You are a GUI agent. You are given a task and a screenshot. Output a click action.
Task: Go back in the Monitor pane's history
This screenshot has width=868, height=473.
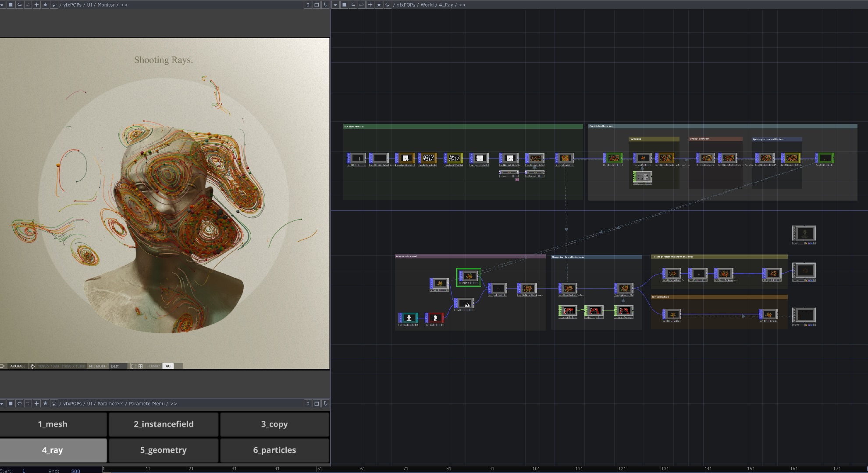(x=19, y=5)
